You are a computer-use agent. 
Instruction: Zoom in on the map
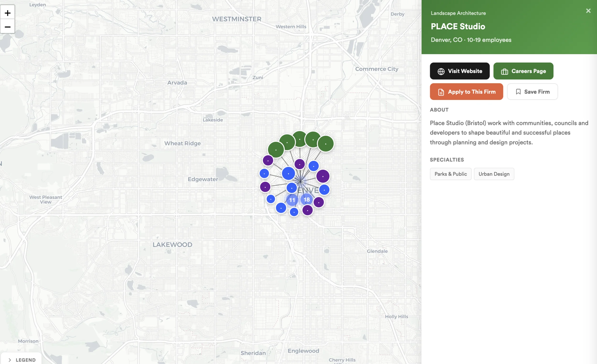7,13
